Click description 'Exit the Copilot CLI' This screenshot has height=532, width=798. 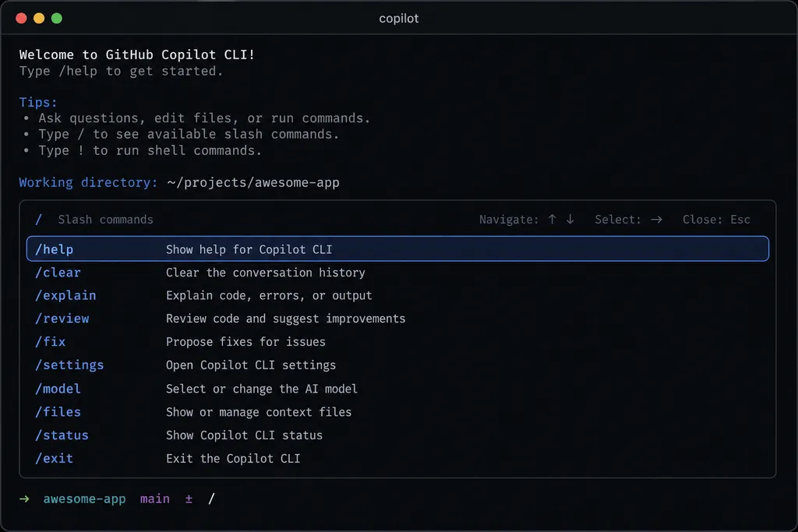(233, 459)
